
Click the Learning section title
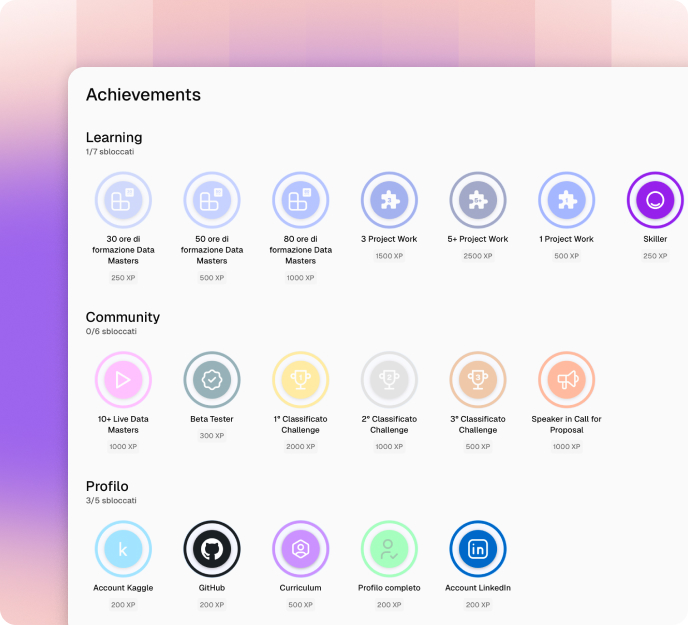(x=114, y=137)
